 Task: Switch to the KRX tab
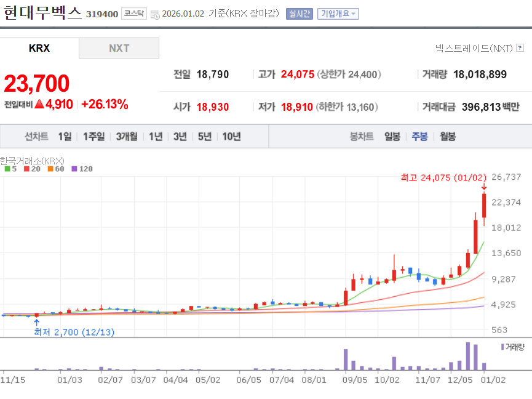point(39,48)
